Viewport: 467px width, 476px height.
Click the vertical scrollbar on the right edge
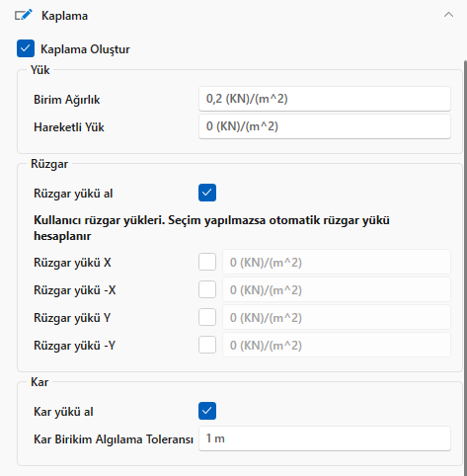(x=465, y=267)
